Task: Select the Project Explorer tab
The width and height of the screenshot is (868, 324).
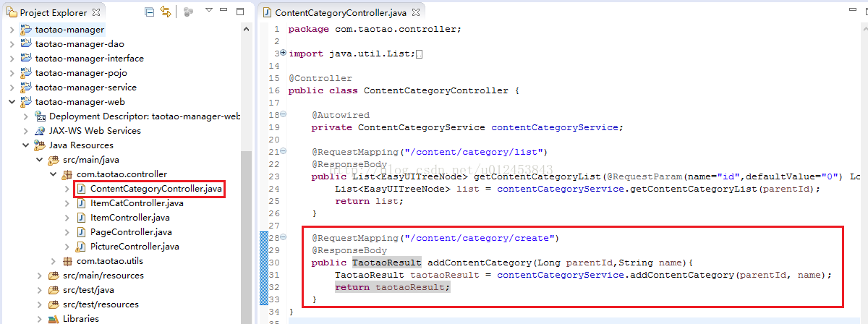Action: point(54,12)
